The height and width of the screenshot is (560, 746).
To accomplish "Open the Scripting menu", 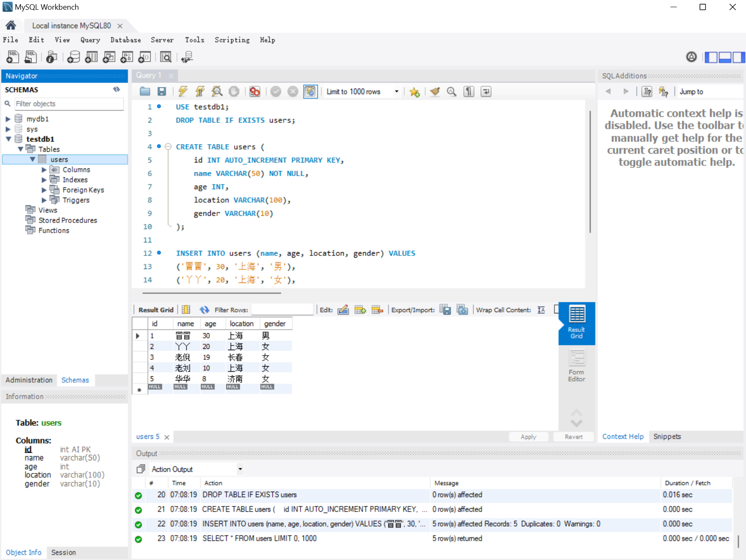I will [x=232, y=40].
